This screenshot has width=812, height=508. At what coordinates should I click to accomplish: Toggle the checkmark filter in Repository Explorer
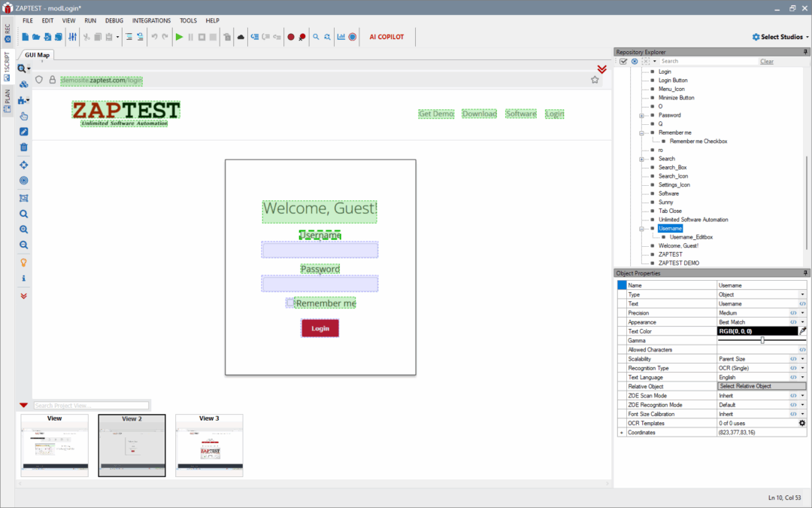(x=623, y=61)
